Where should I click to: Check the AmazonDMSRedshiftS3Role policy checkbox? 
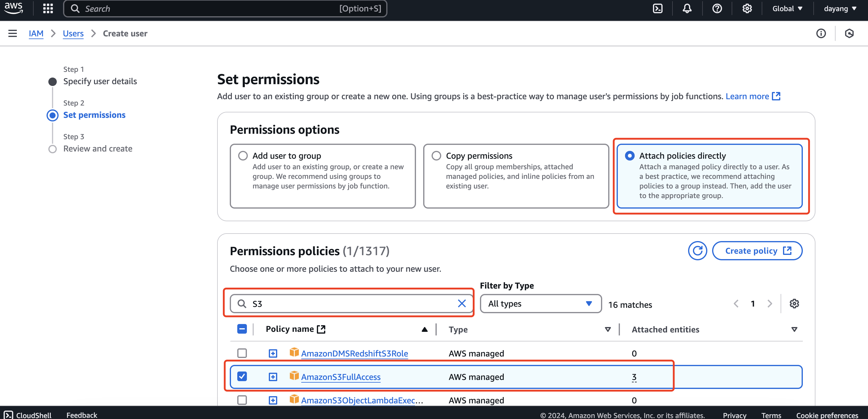click(x=242, y=353)
